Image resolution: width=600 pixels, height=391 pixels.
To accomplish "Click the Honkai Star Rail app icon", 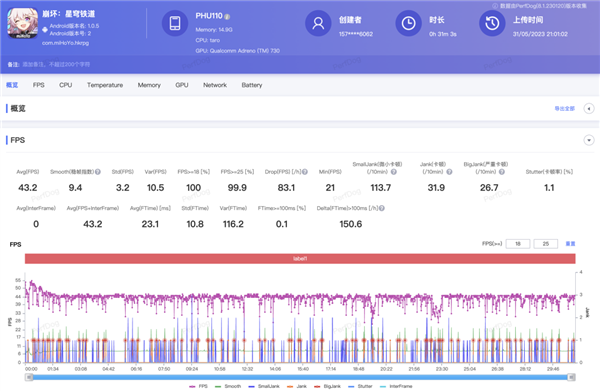I will coord(23,23).
